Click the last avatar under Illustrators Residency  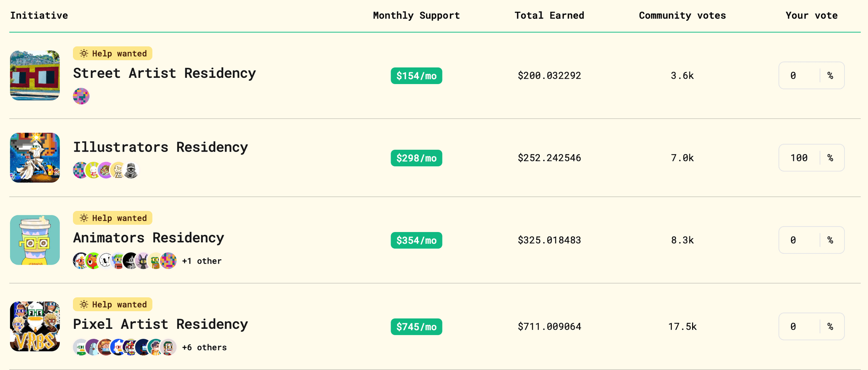[131, 171]
